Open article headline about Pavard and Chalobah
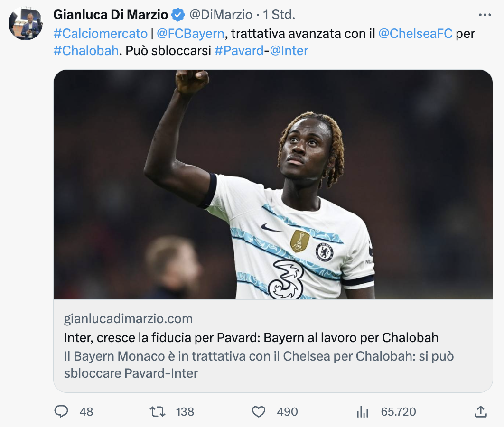Viewport: 504px width, 427px height. pyautogui.click(x=251, y=338)
